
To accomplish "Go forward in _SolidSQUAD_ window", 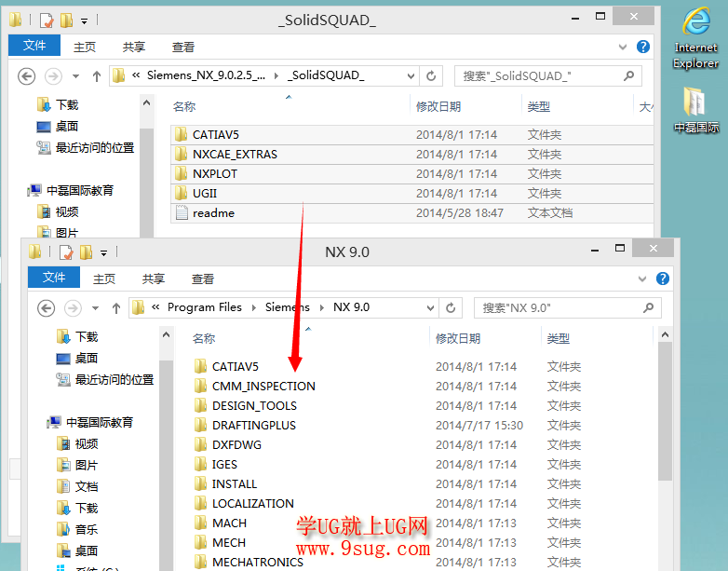I will (x=53, y=75).
